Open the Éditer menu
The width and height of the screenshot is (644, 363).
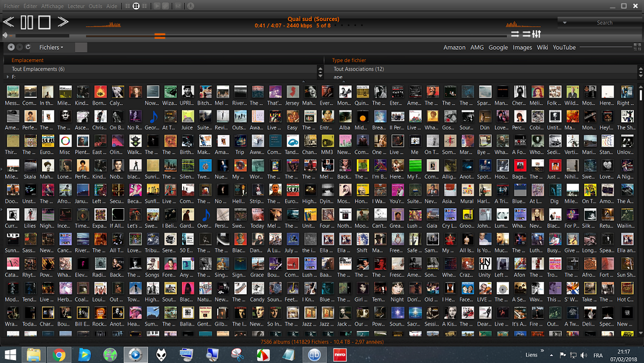(x=30, y=6)
